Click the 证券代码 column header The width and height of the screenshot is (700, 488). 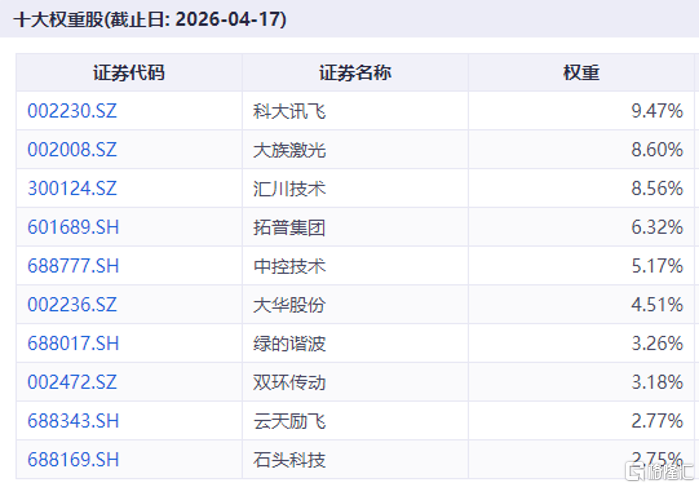(x=129, y=73)
